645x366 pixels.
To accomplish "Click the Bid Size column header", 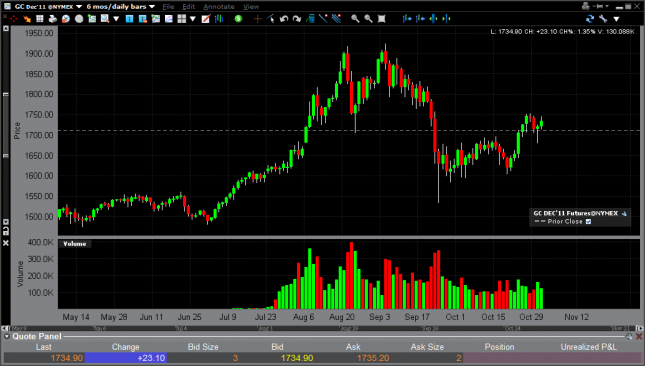I will (203, 347).
